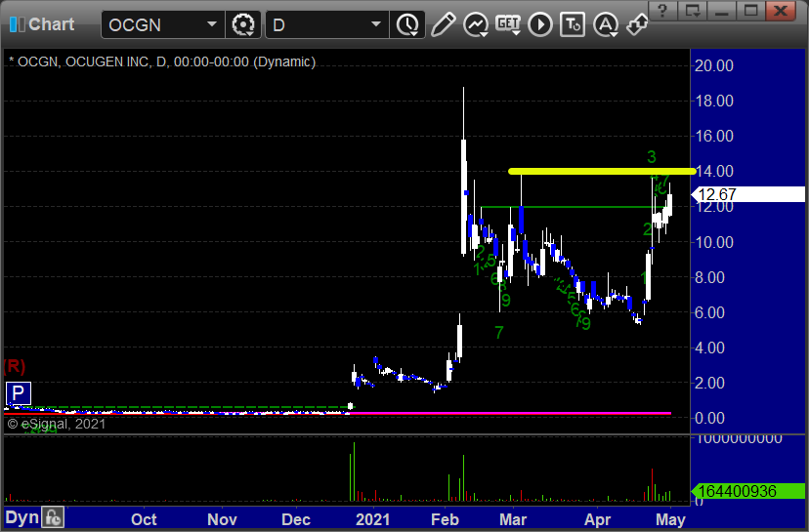Expand the D interval dropdown arrow
The image size is (809, 532).
point(376,24)
